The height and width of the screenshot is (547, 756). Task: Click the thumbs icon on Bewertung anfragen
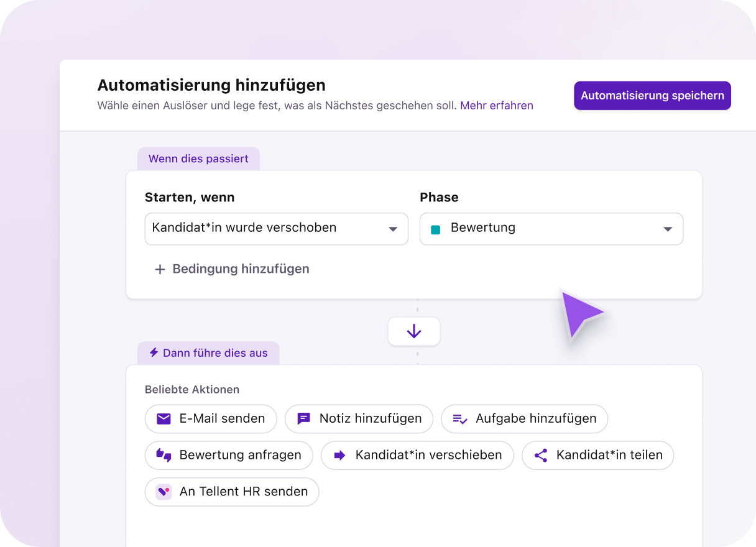coord(164,455)
